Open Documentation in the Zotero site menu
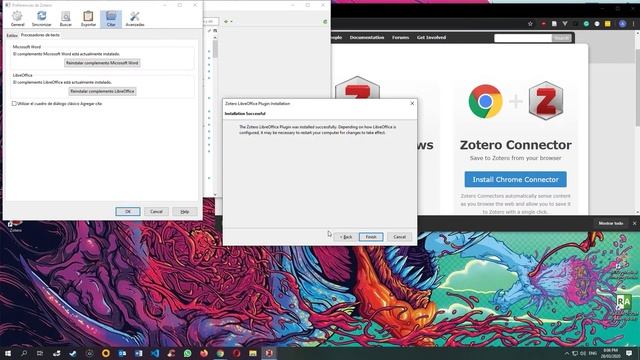 pyautogui.click(x=367, y=38)
